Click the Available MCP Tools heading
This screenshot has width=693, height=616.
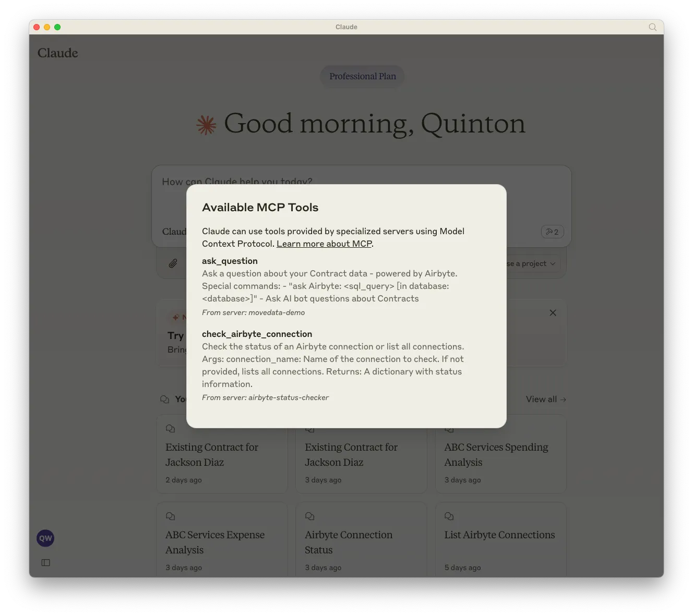click(260, 208)
